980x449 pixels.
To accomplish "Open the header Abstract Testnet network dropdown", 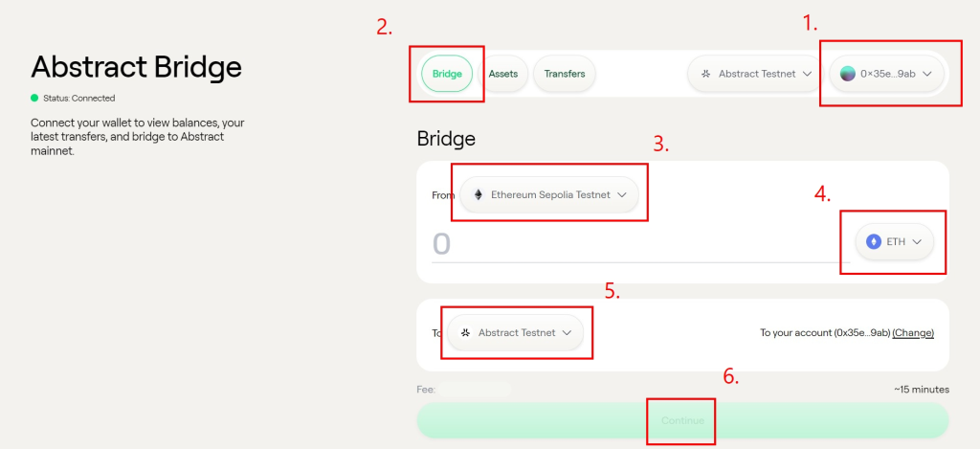I will click(x=807, y=74).
